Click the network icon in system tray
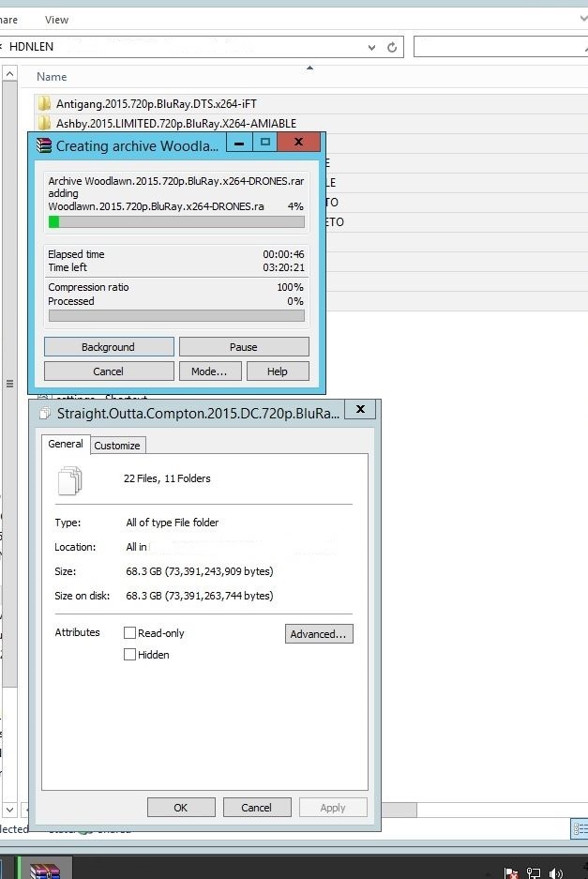This screenshot has height=879, width=588. pos(533,872)
